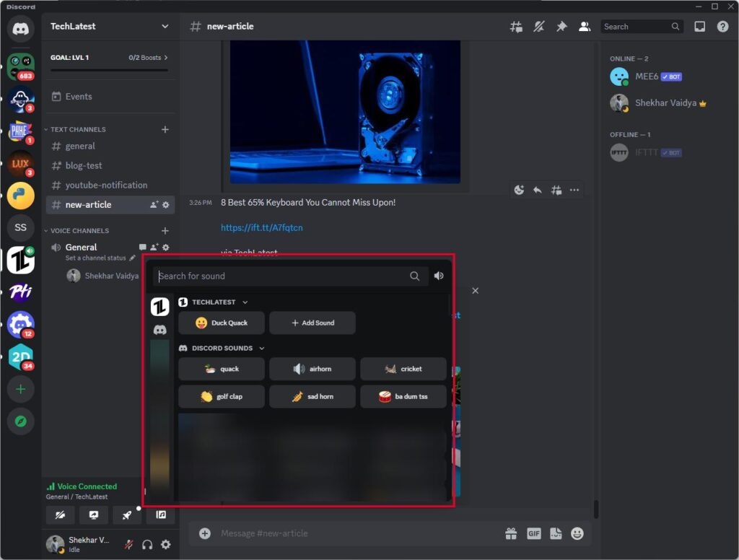This screenshot has width=739, height=560.
Task: Adjust soundboard volume with speaker control
Action: pos(439,276)
